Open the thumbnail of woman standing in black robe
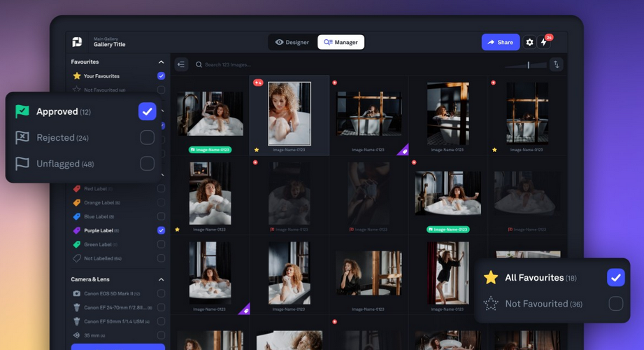Screen dimensions: 644x350 [x=448, y=273]
